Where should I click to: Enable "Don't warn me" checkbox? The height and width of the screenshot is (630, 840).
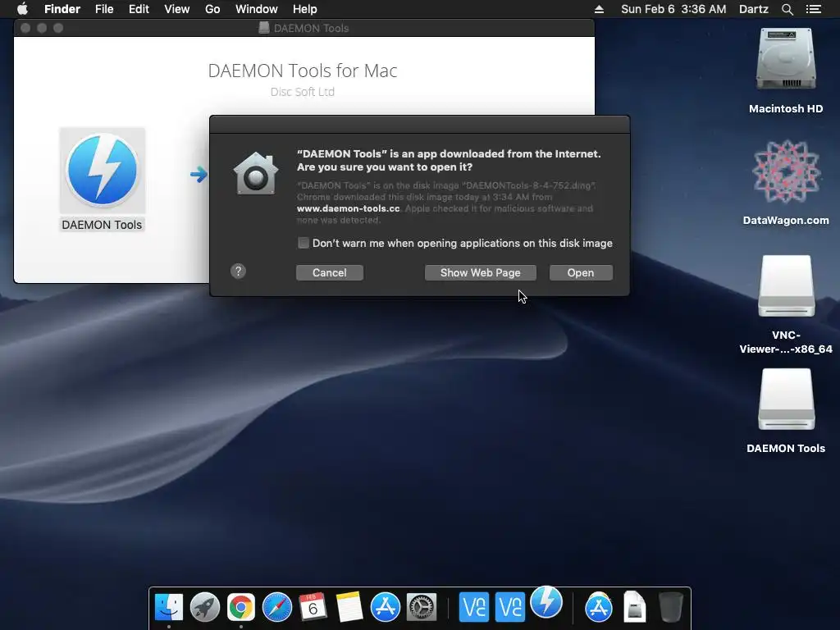(x=304, y=243)
